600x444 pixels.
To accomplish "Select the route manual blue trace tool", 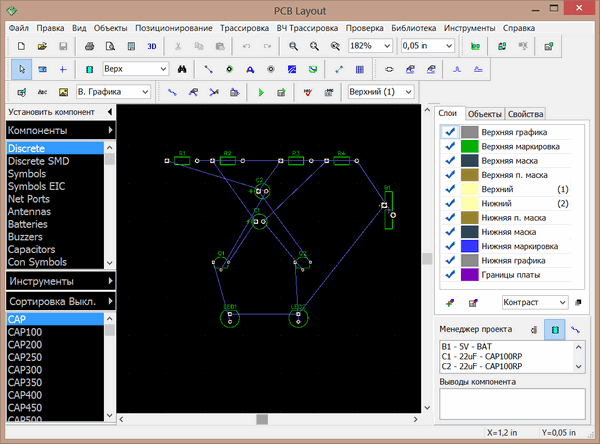I will (172, 92).
